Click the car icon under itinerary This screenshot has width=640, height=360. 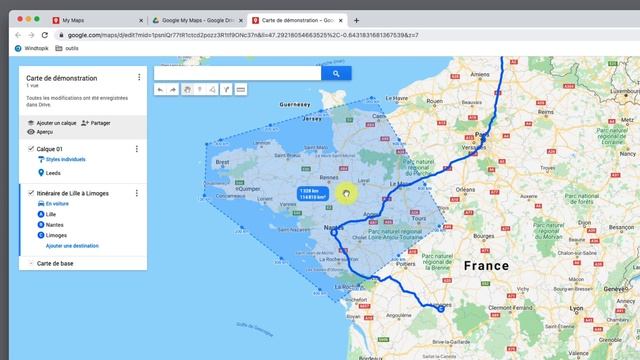pyautogui.click(x=41, y=203)
